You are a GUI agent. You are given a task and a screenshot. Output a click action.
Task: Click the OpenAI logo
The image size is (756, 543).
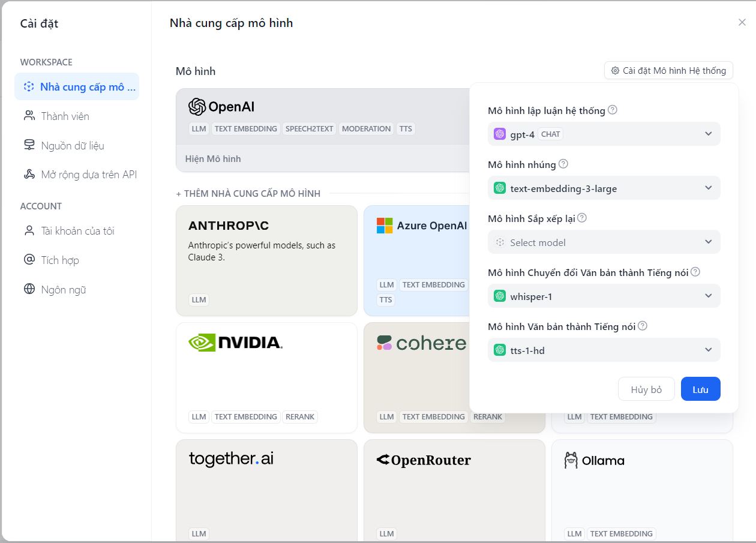point(221,107)
